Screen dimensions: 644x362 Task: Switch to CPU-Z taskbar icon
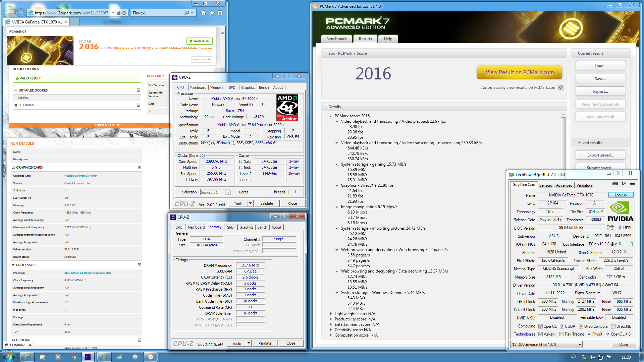click(x=88, y=357)
